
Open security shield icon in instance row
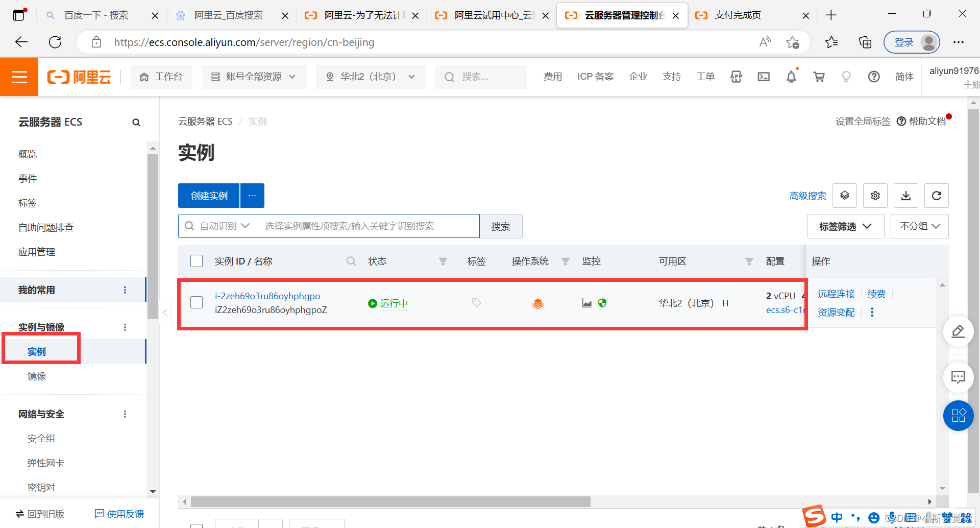602,303
